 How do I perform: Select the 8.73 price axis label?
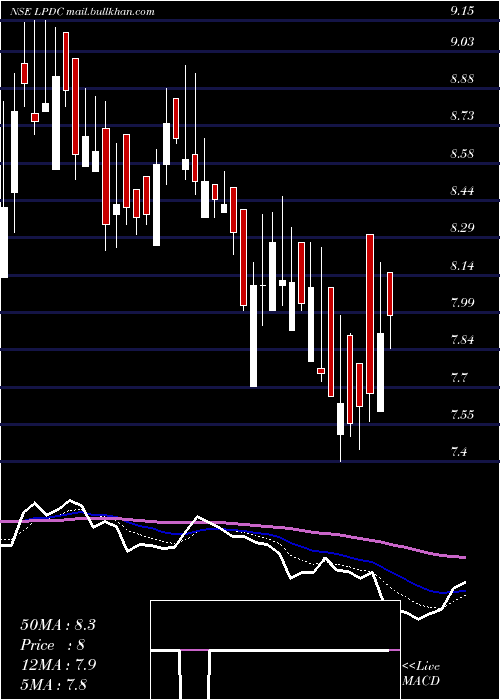coord(462,116)
